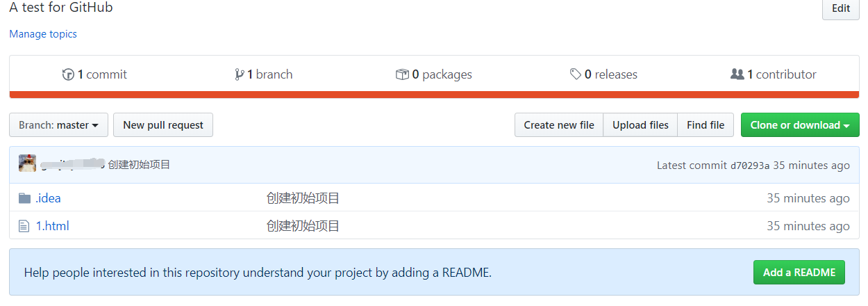868x306 pixels.
Task: Open commit hash d70293a link
Action: [750, 166]
